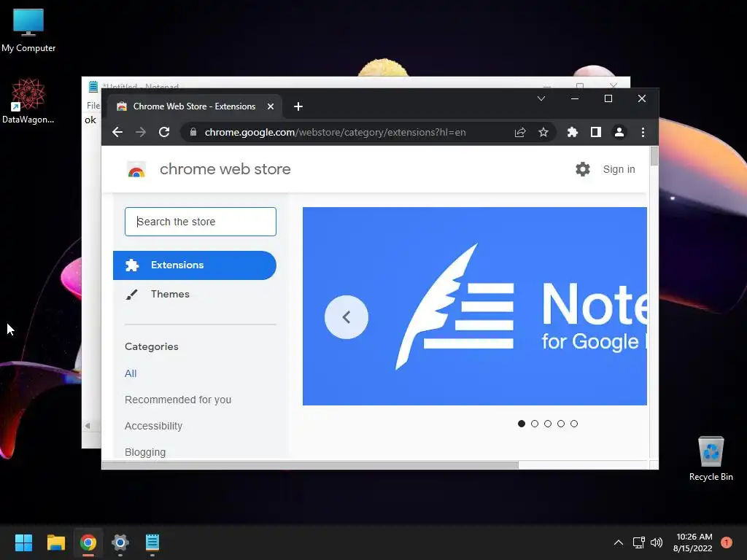
Task: Select Extensions in the sidebar
Action: coord(194,265)
